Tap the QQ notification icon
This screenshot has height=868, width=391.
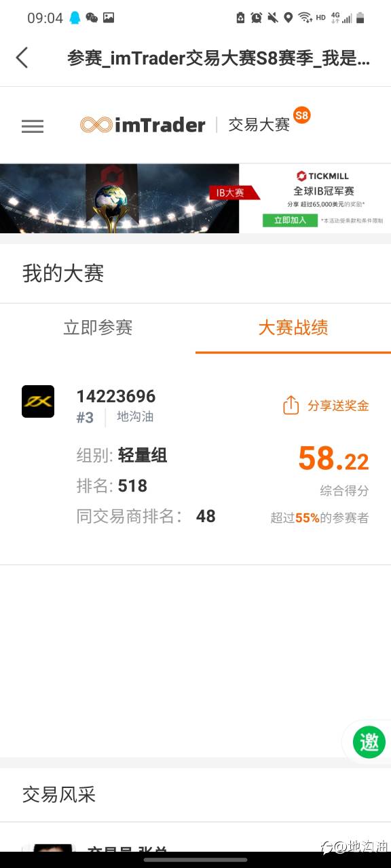pos(75,18)
